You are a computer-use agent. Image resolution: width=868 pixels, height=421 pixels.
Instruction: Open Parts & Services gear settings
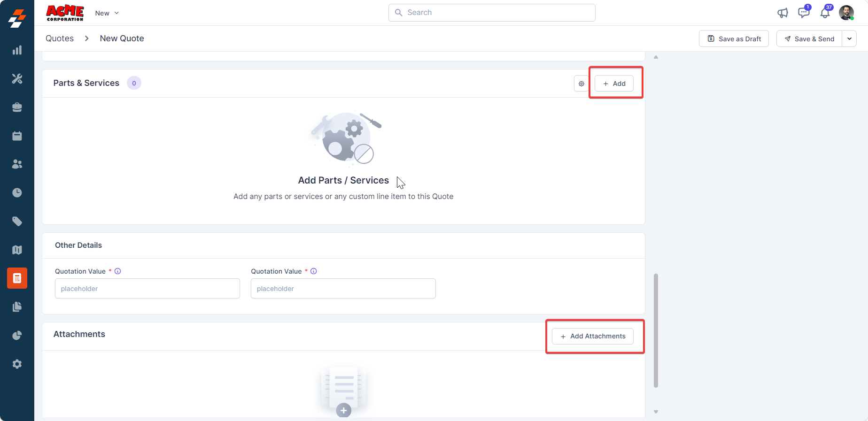click(x=581, y=84)
